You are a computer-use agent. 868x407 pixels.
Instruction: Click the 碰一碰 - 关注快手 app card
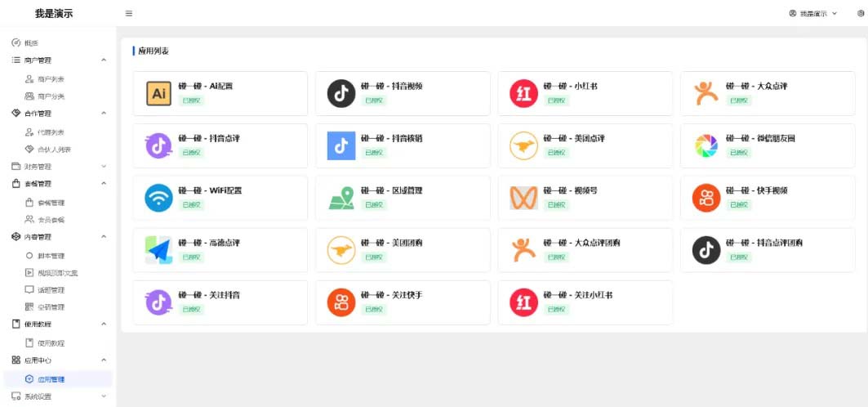403,302
